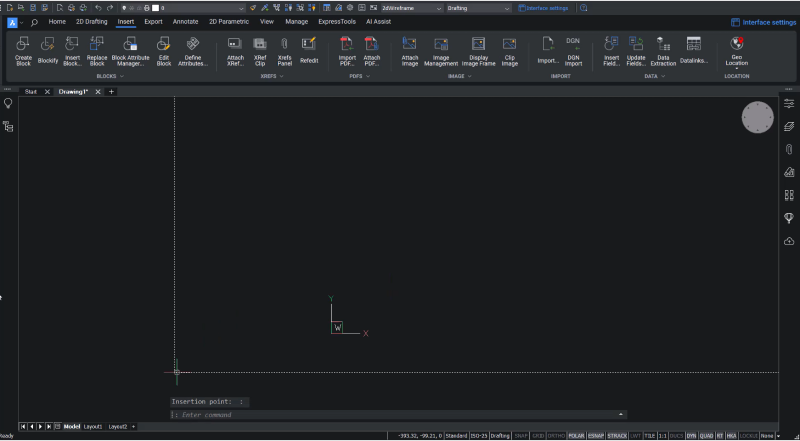Open the Insert Block tool
This screenshot has height=441, width=800.
[x=72, y=51]
